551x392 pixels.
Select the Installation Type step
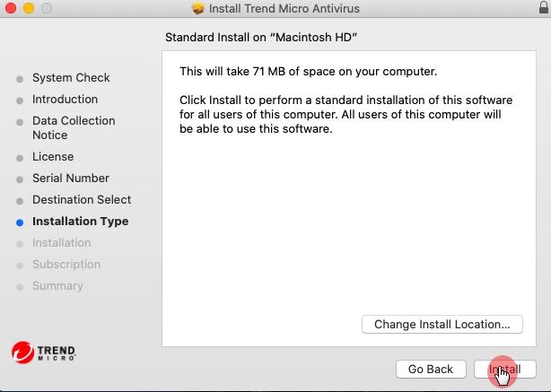pyautogui.click(x=81, y=222)
